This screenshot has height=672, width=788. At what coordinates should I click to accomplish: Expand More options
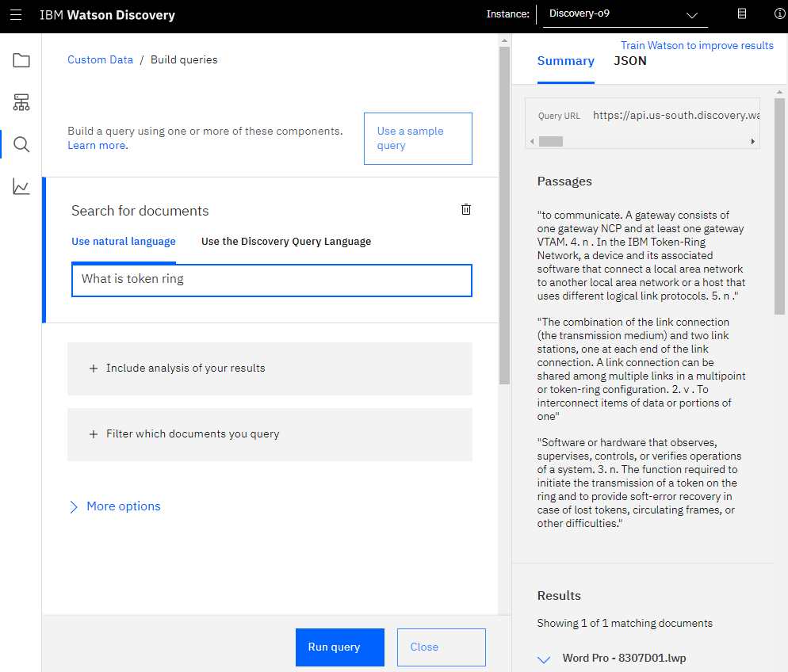click(115, 506)
